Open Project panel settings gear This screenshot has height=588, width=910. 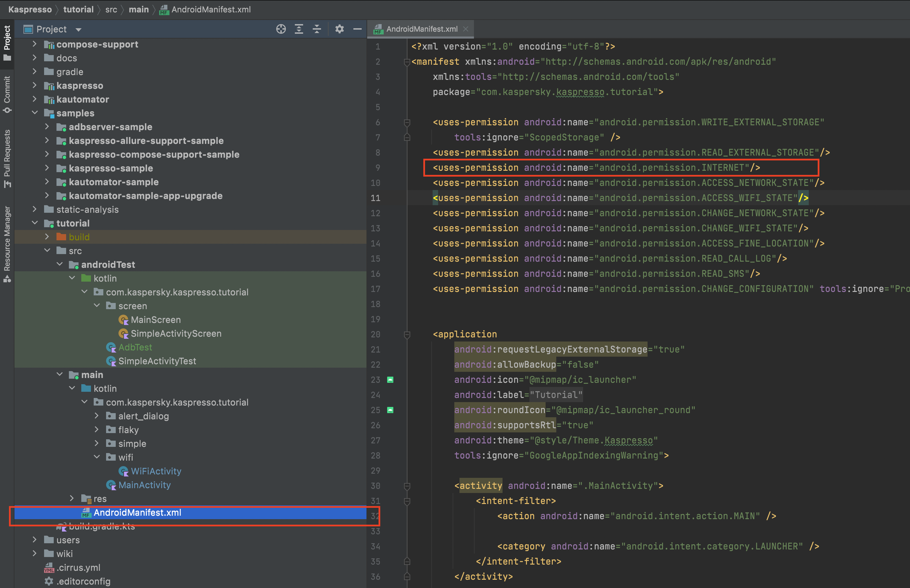pos(339,29)
